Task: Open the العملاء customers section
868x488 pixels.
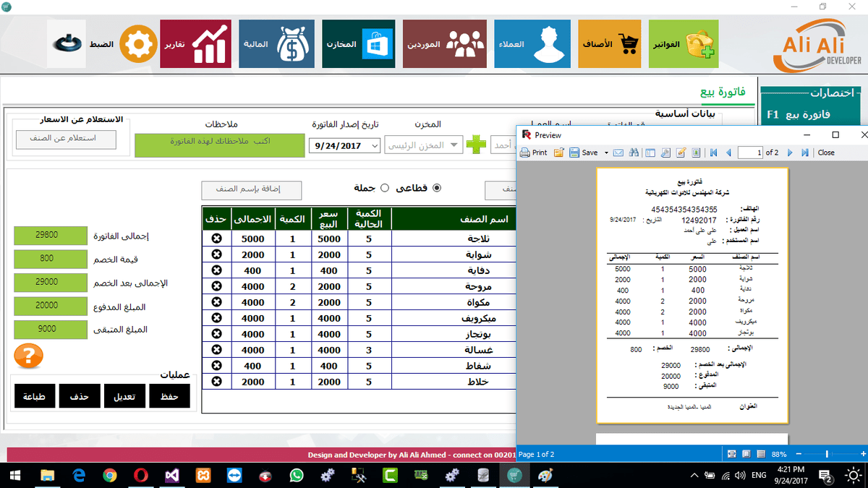Action: 532,43
